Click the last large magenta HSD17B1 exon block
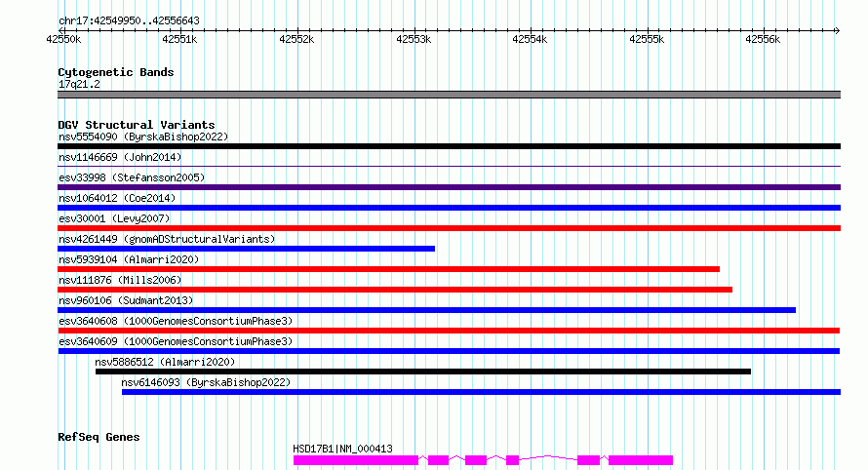The height and width of the screenshot is (470, 868). (641, 460)
